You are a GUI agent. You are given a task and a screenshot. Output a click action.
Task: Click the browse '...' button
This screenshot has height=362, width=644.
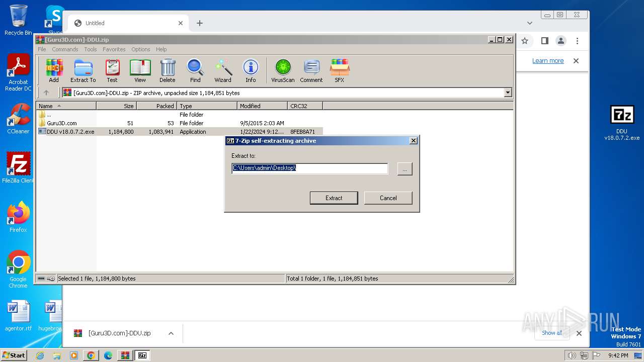(405, 169)
